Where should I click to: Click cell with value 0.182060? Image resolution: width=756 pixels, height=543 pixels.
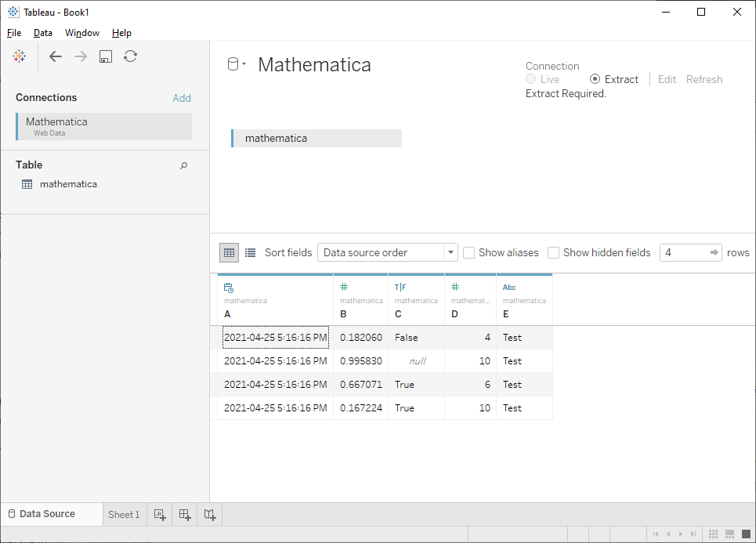point(360,338)
